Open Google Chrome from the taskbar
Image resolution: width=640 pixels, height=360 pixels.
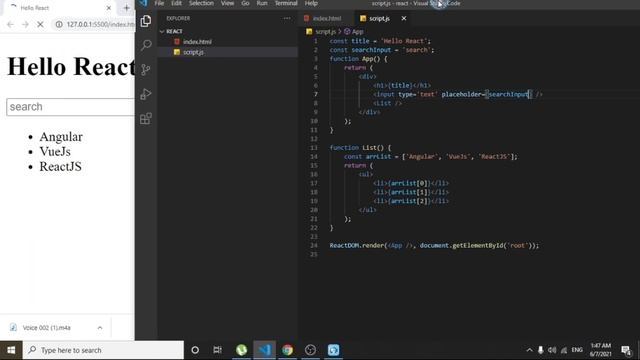click(287, 350)
